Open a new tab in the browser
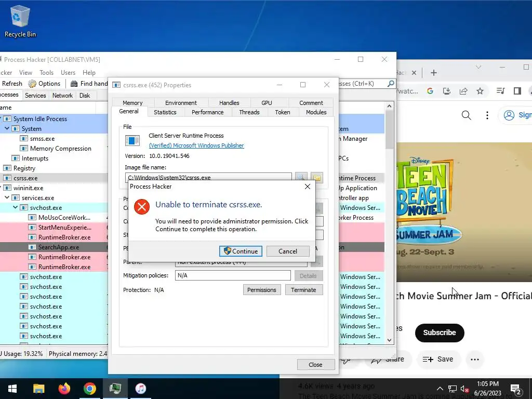This screenshot has width=532, height=399. 434,73
